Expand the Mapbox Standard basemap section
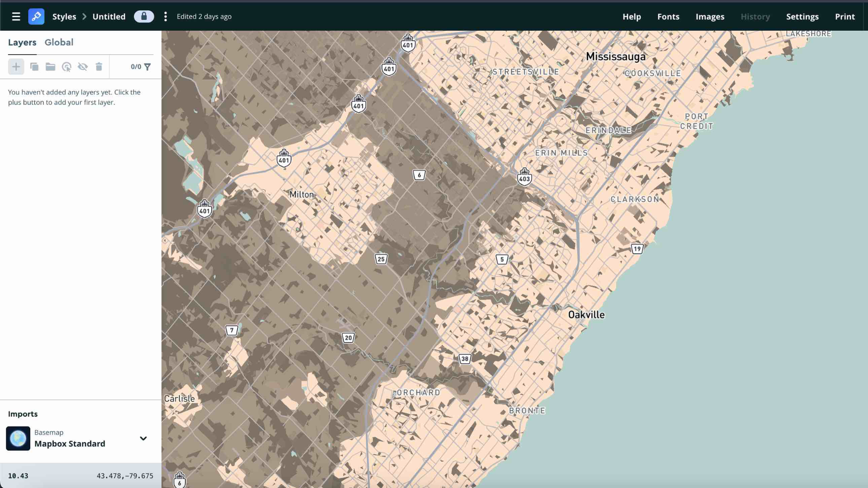The image size is (868, 488). point(70,443)
